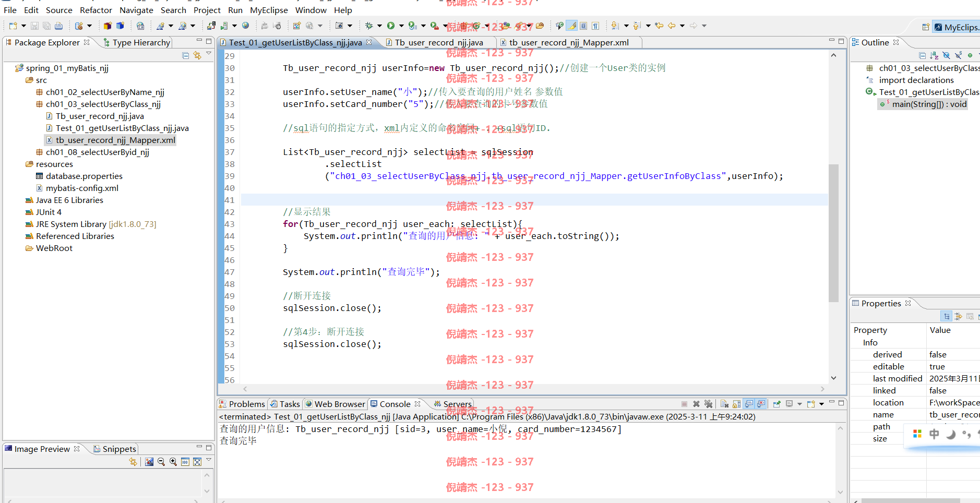
Task: Open Next Annotation dropdown arrow
Action: [626, 26]
